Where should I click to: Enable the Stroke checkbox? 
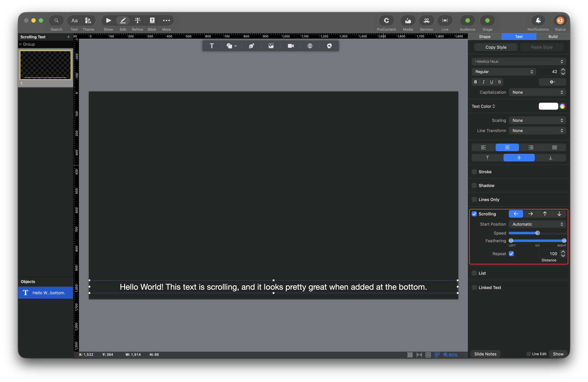(474, 172)
